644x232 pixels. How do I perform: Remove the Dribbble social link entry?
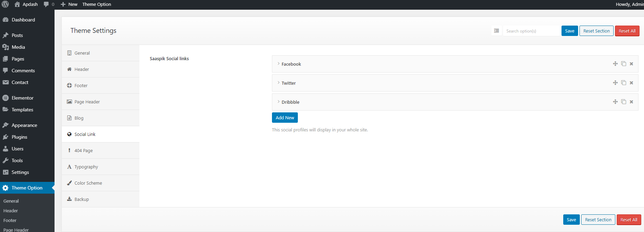(631, 102)
